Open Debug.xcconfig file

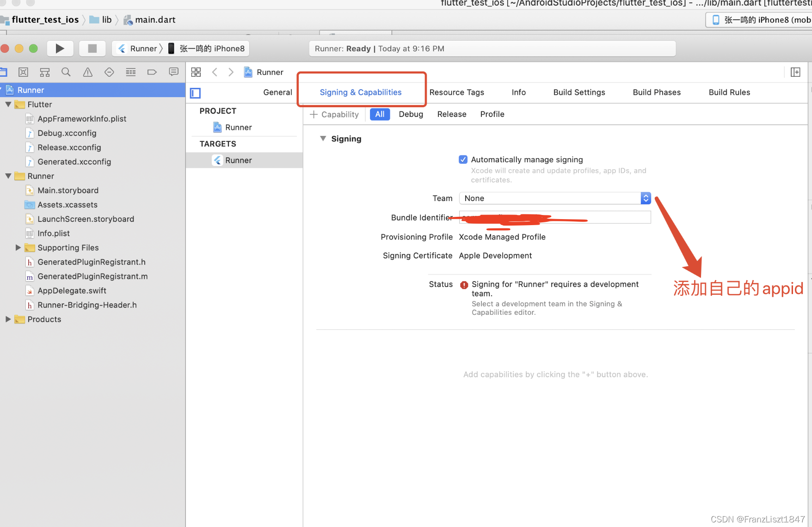[67, 133]
